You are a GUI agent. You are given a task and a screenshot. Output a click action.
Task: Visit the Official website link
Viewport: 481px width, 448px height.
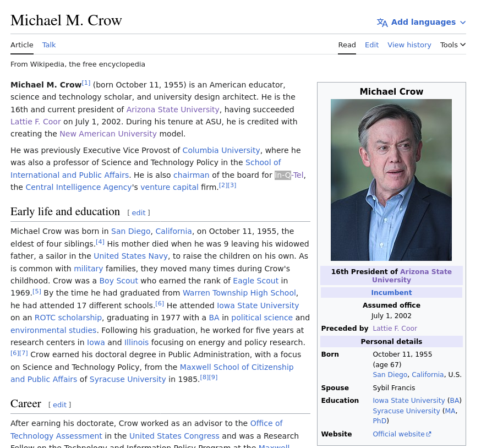pyautogui.click(x=402, y=434)
